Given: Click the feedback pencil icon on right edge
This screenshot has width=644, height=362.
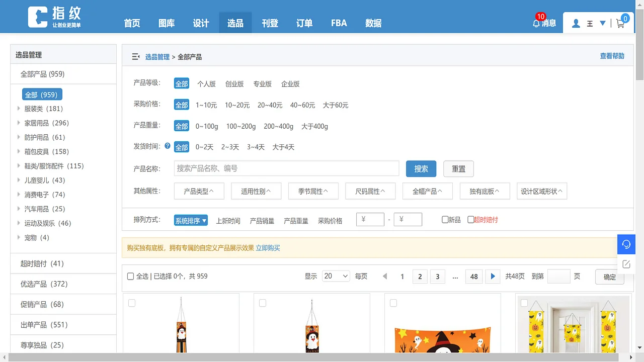Looking at the screenshot, I should (626, 263).
